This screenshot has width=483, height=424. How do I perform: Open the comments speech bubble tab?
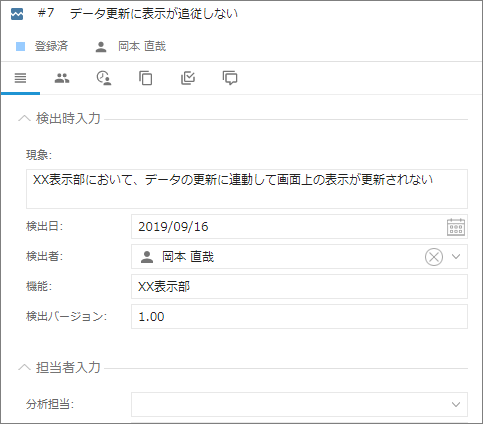click(x=230, y=78)
